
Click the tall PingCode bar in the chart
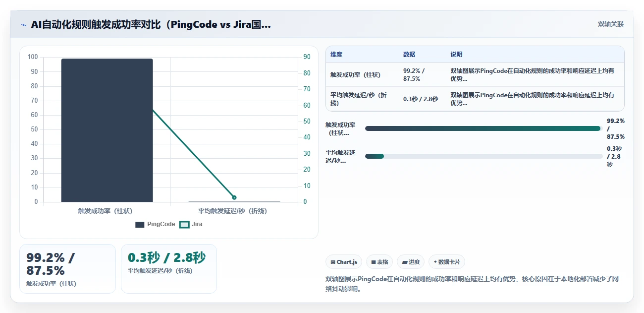pyautogui.click(x=107, y=130)
